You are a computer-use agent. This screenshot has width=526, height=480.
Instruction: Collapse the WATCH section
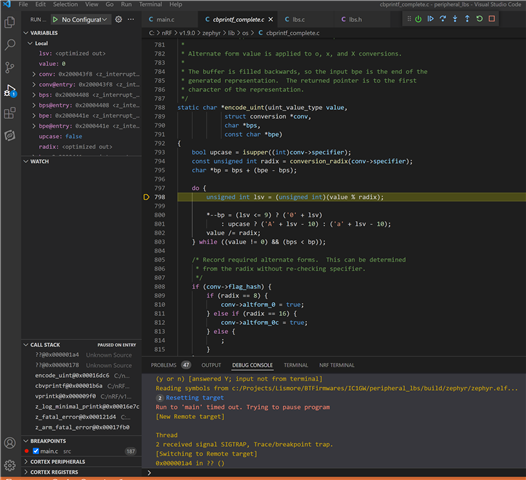(x=26, y=161)
